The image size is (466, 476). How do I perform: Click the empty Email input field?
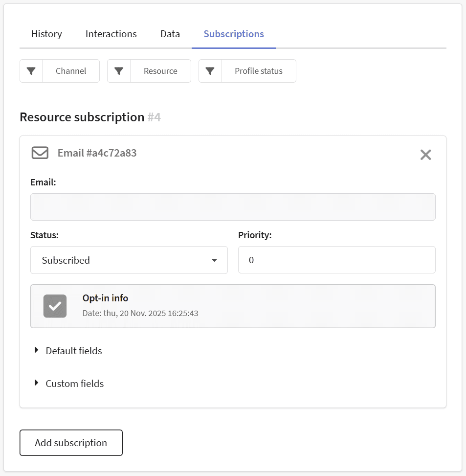pyautogui.click(x=233, y=206)
